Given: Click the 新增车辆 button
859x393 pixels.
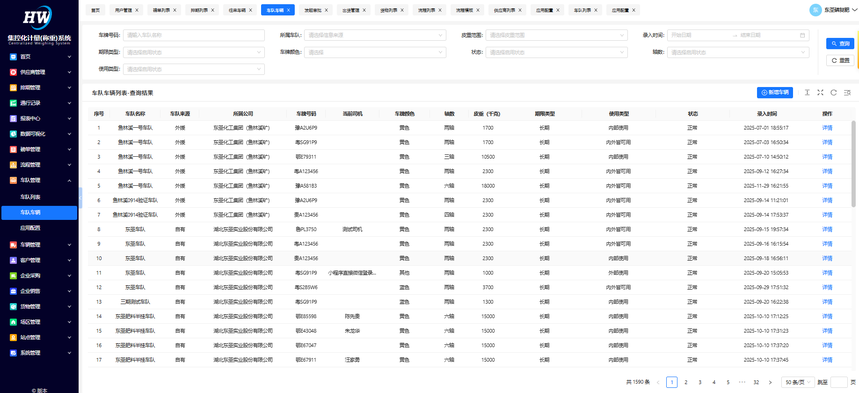Looking at the screenshot, I should 775,93.
